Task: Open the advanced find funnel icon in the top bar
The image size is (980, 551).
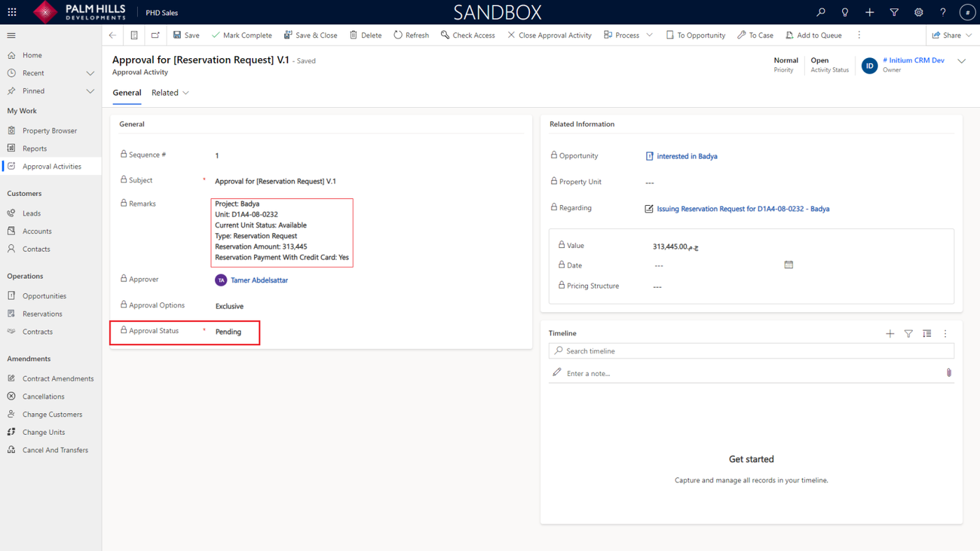Action: (894, 13)
